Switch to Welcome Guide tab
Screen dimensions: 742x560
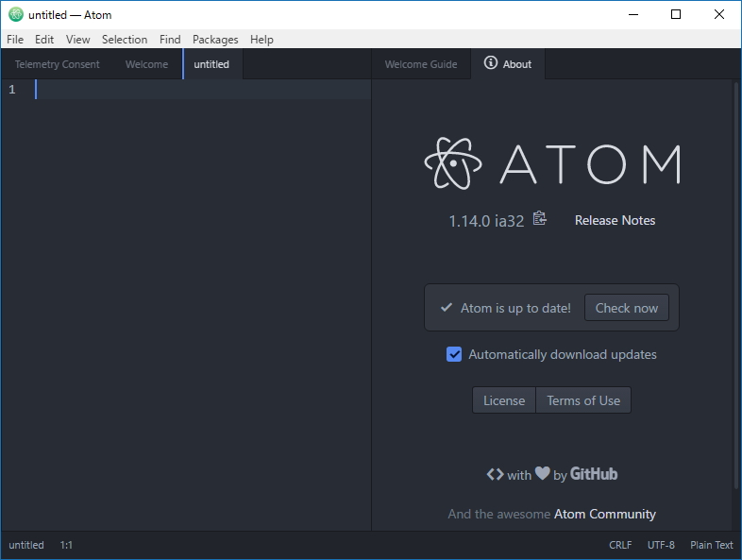click(421, 64)
